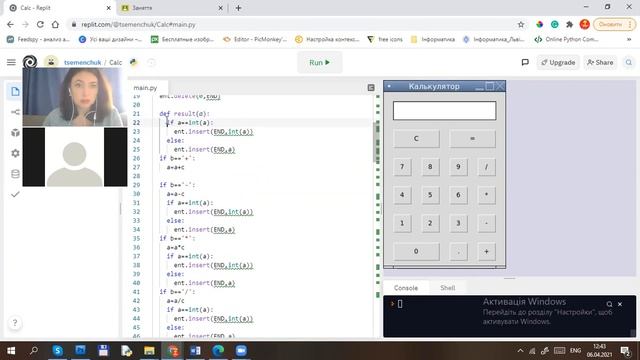Click calculator digit 1 button
Image resolution: width=640 pixels, height=360 pixels.
[402, 223]
